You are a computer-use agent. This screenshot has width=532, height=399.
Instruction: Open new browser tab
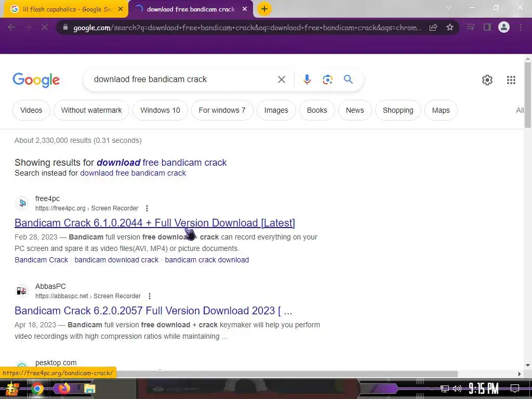[x=264, y=9]
